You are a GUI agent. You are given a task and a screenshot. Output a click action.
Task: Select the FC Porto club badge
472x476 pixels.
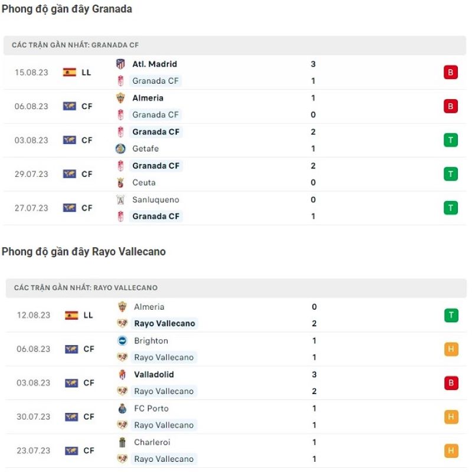122,408
